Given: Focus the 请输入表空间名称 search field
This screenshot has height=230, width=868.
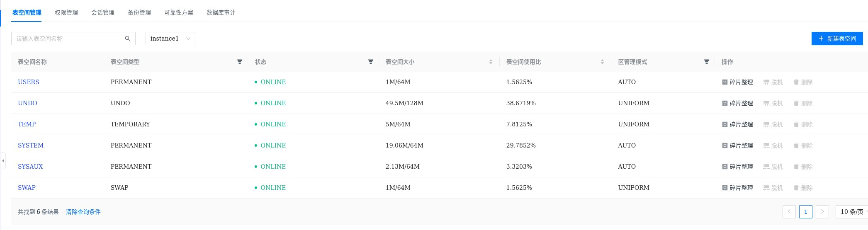Looking at the screenshot, I should [73, 39].
